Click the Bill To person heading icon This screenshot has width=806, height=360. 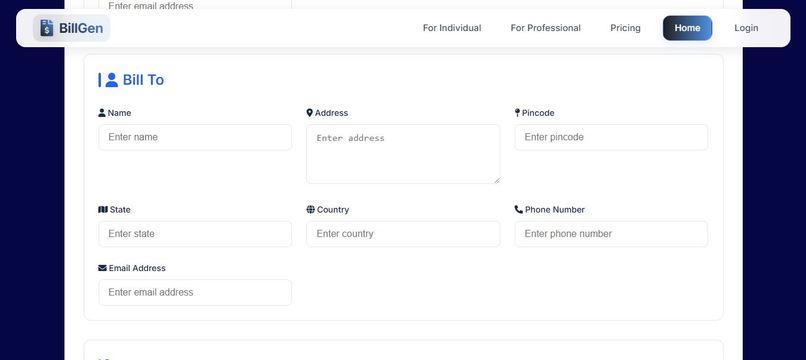(x=112, y=80)
